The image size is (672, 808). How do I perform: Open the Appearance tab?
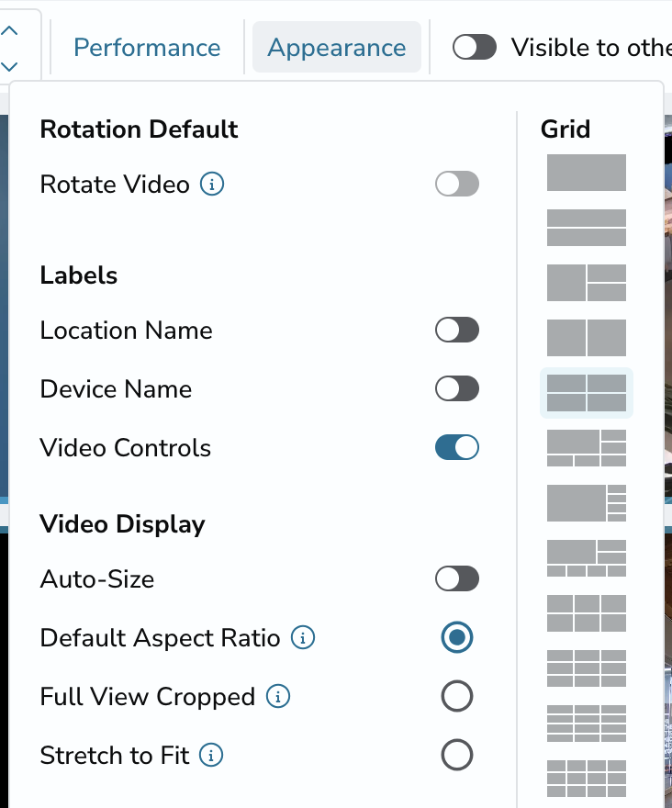pyautogui.click(x=337, y=48)
